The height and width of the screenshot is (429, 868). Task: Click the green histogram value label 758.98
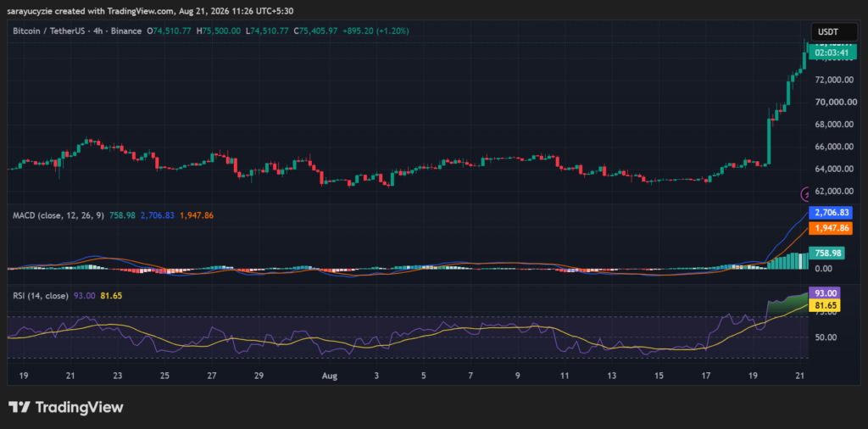[x=827, y=253]
